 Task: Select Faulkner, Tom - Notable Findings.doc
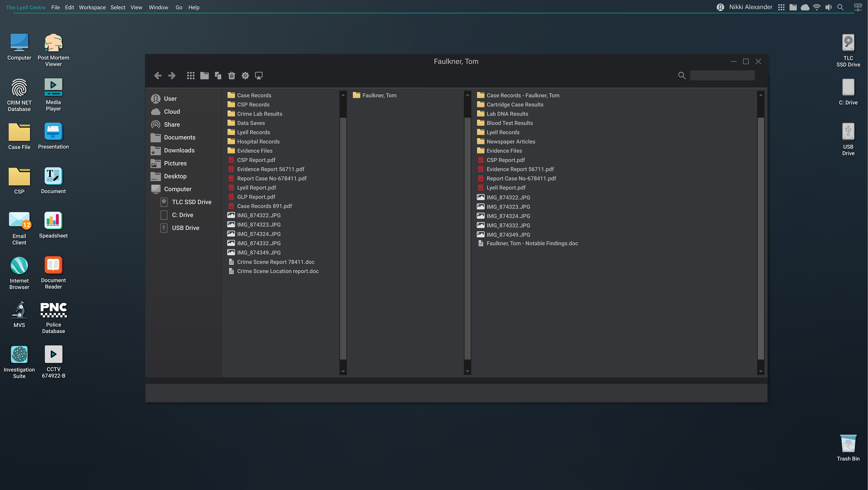click(528, 243)
